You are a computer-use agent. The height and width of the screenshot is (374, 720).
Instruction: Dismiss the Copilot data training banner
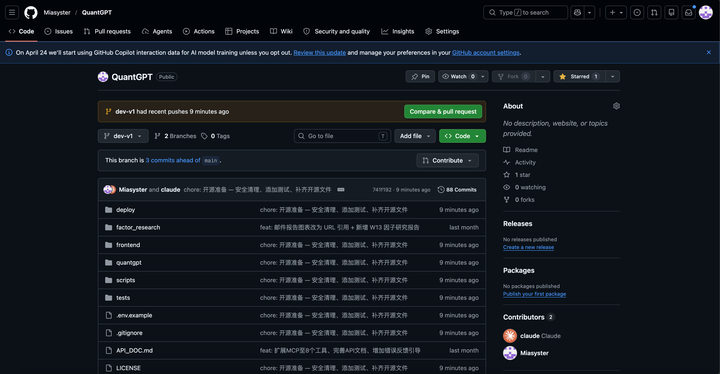click(x=709, y=52)
